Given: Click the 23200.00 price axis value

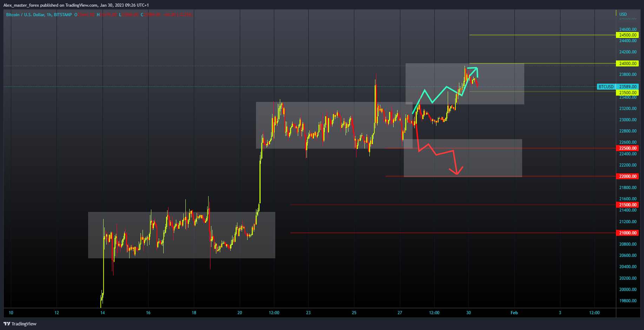Looking at the screenshot, I should pyautogui.click(x=628, y=109).
